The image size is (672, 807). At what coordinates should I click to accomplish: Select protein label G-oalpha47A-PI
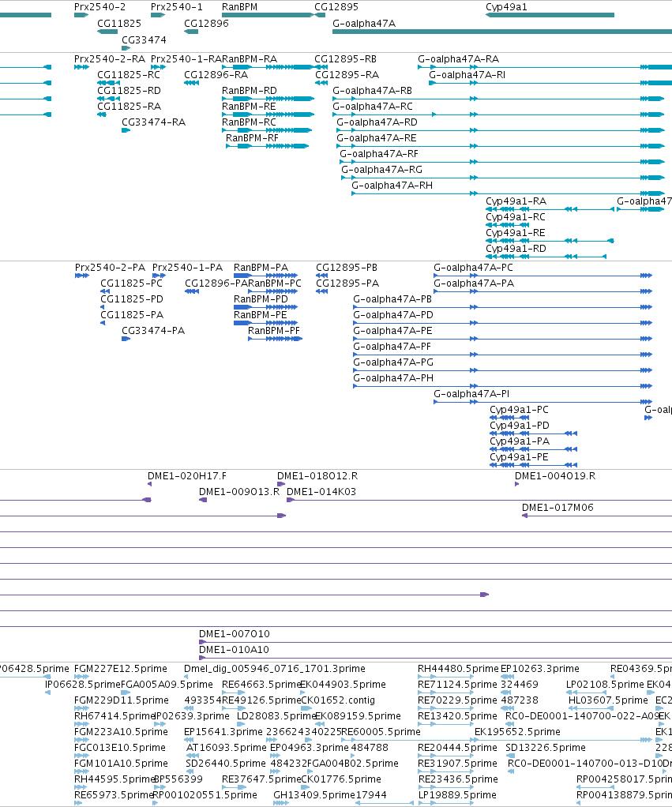pyautogui.click(x=472, y=394)
